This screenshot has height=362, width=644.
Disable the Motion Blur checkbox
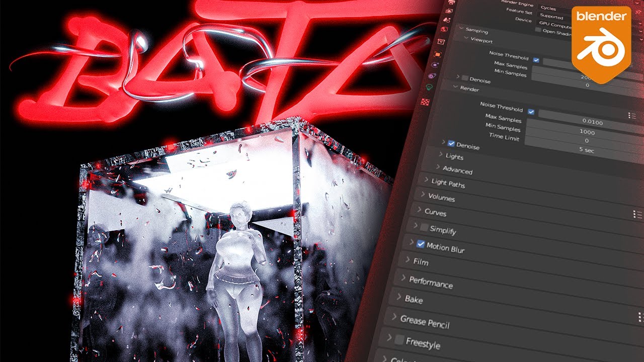coord(421,245)
